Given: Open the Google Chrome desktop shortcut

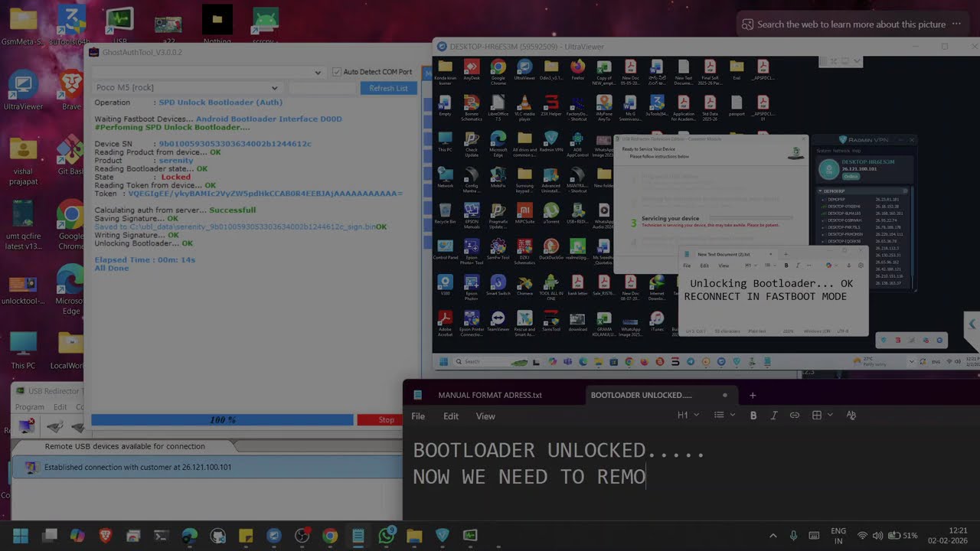Looking at the screenshot, I should click(70, 223).
